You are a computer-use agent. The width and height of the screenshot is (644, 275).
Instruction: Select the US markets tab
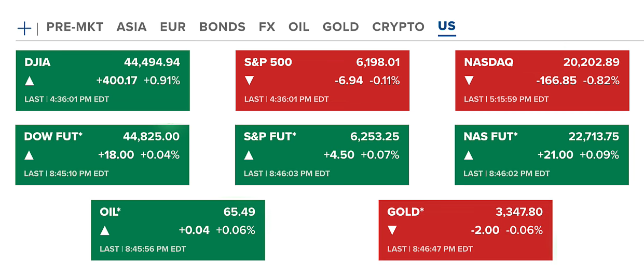[447, 27]
